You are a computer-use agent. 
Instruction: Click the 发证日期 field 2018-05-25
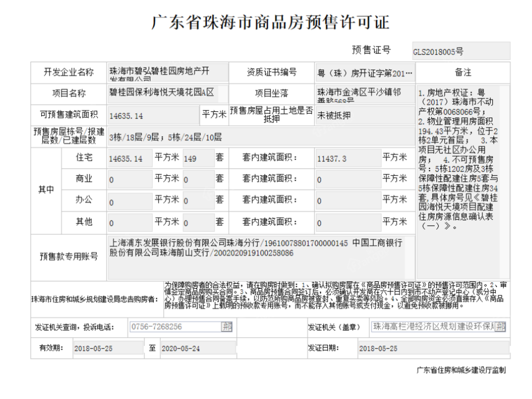pyautogui.click(x=434, y=348)
